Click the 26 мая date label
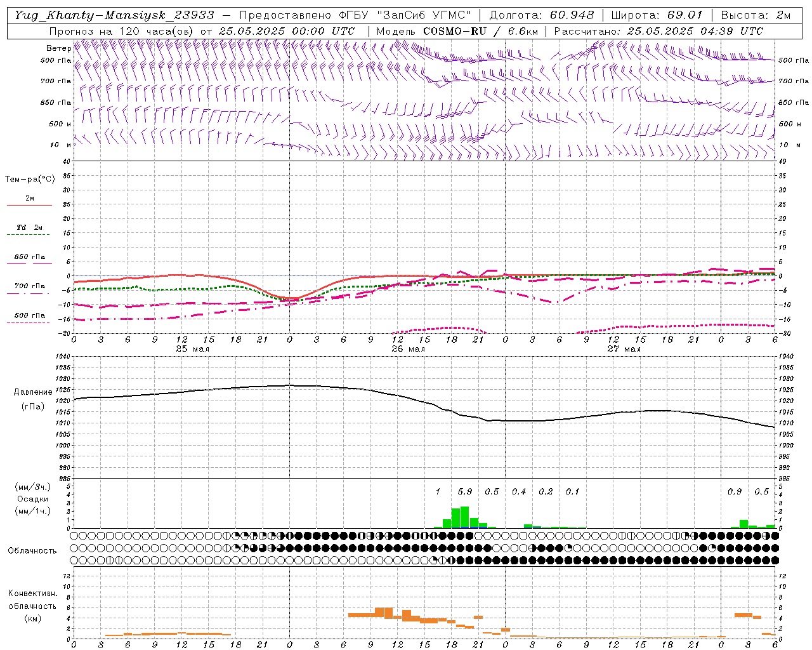The height and width of the screenshot is (650, 812). tap(408, 349)
